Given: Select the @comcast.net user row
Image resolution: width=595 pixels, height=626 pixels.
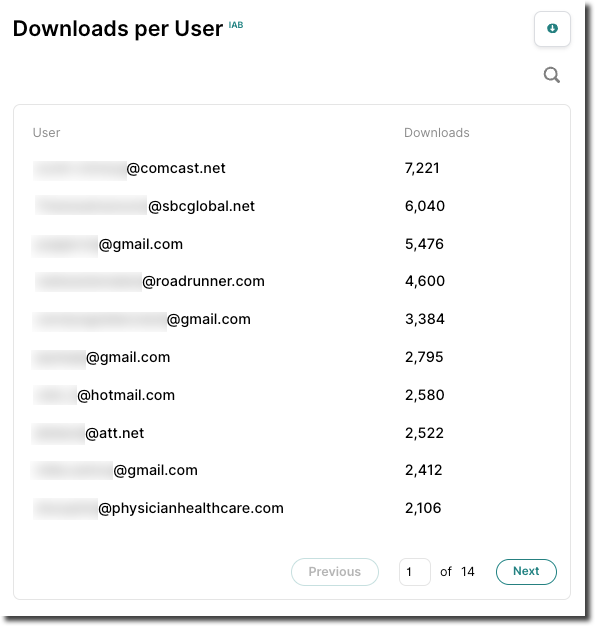Looking at the screenshot, I should coord(292,168).
